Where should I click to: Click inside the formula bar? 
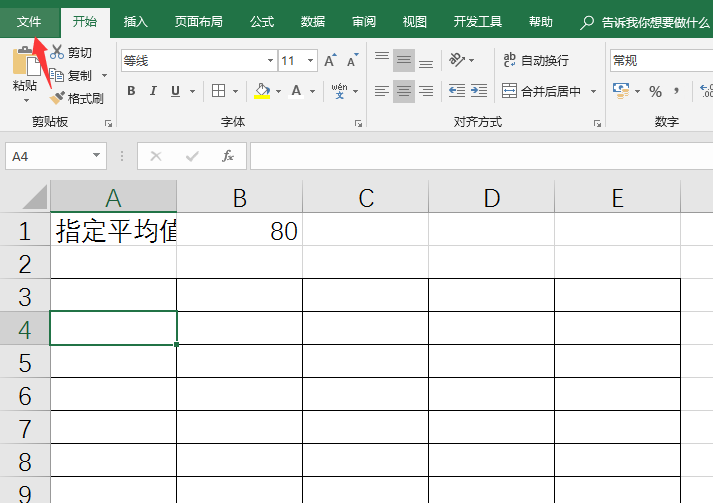(482, 156)
